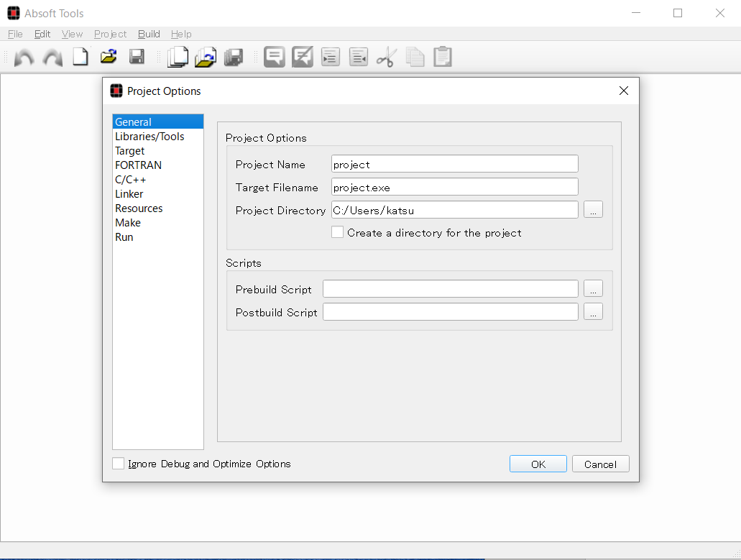741x560 pixels.
Task: Open a file using the folder icon
Action: tap(109, 57)
